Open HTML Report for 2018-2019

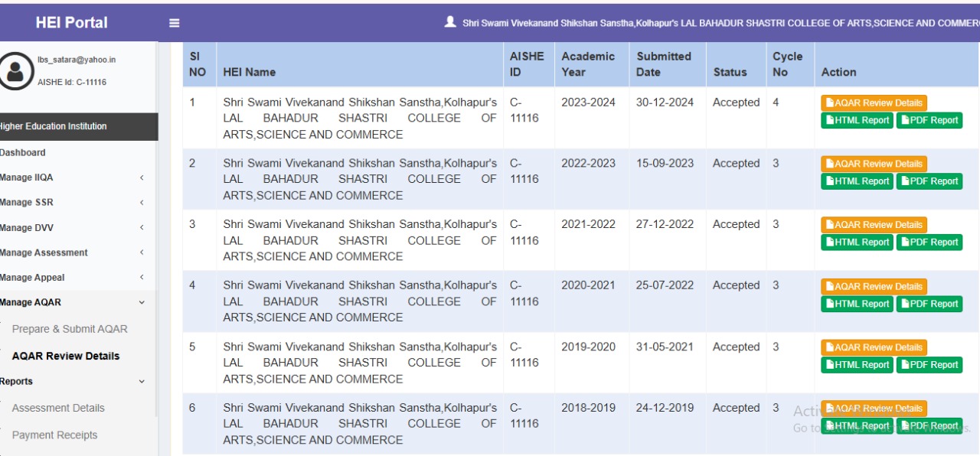[857, 426]
